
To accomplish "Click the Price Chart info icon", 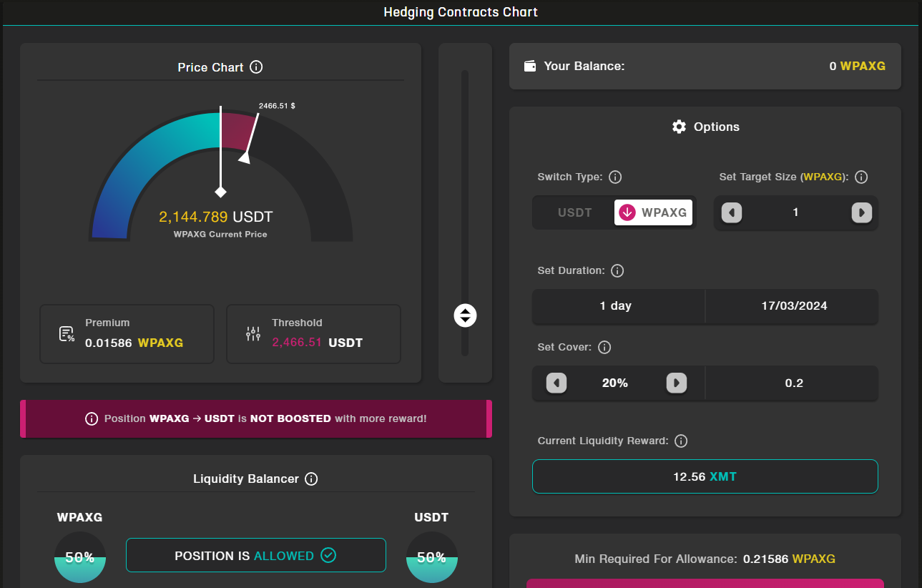I will pos(256,67).
